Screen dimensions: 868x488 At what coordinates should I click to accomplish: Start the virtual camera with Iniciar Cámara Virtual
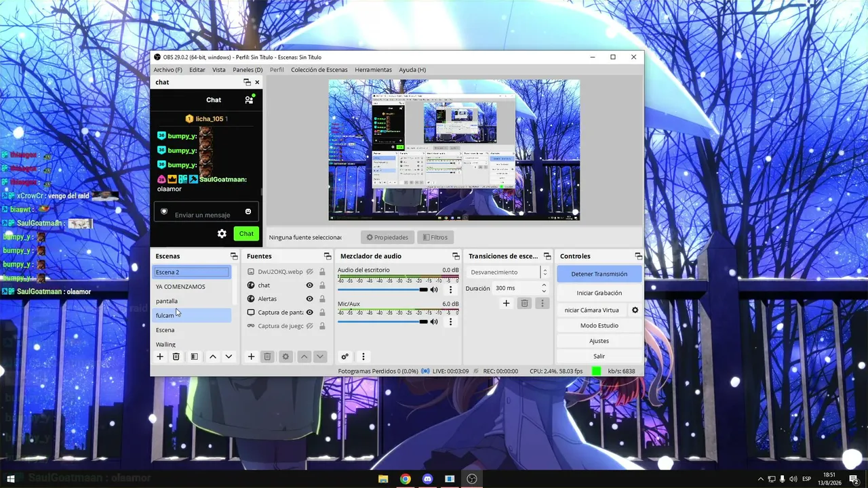pos(592,310)
